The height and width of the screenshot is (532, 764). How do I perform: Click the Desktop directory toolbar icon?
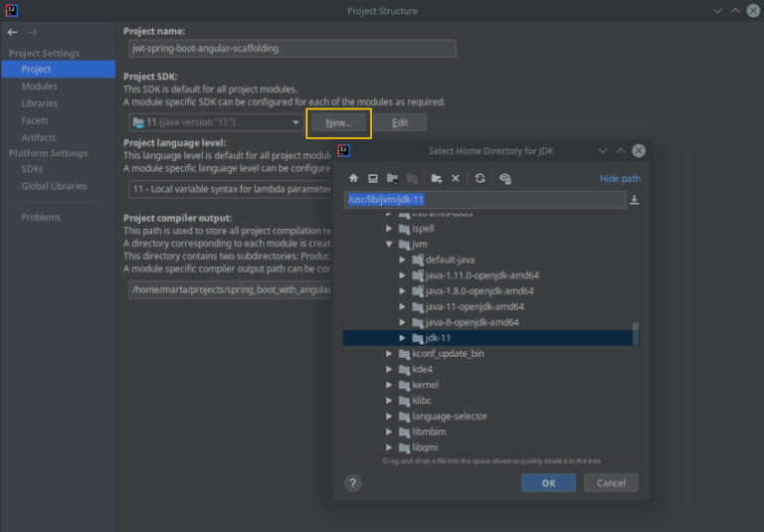(x=373, y=178)
